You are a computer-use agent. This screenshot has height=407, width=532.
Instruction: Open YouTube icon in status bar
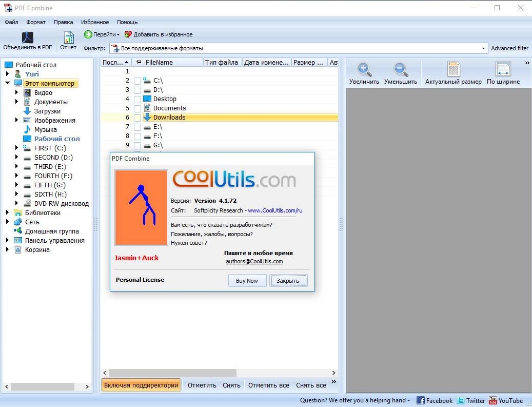pos(493,400)
